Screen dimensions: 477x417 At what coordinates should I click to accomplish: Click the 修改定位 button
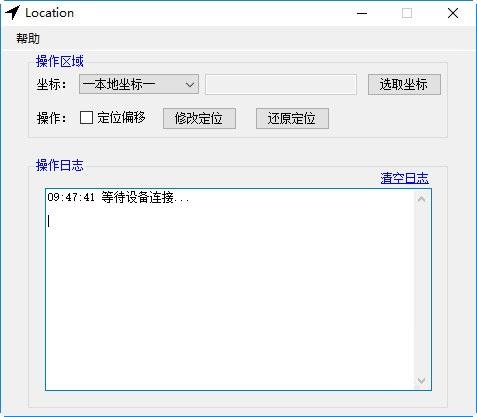click(199, 118)
